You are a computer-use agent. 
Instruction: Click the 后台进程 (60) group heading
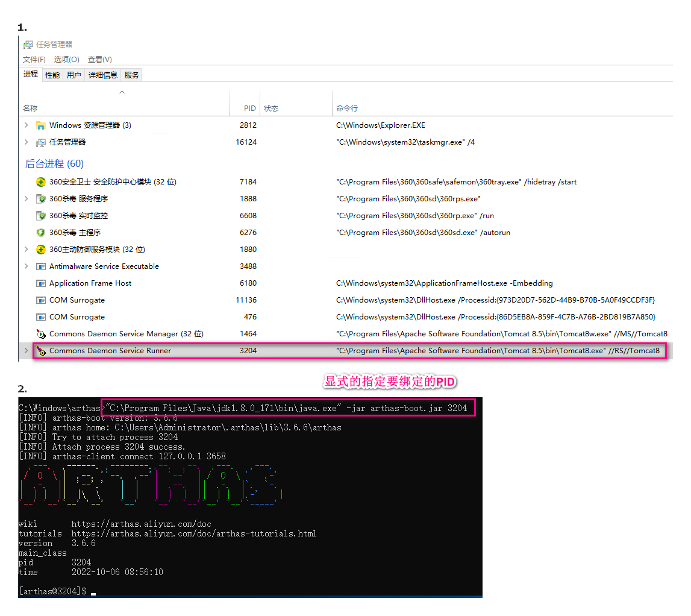coord(54,163)
